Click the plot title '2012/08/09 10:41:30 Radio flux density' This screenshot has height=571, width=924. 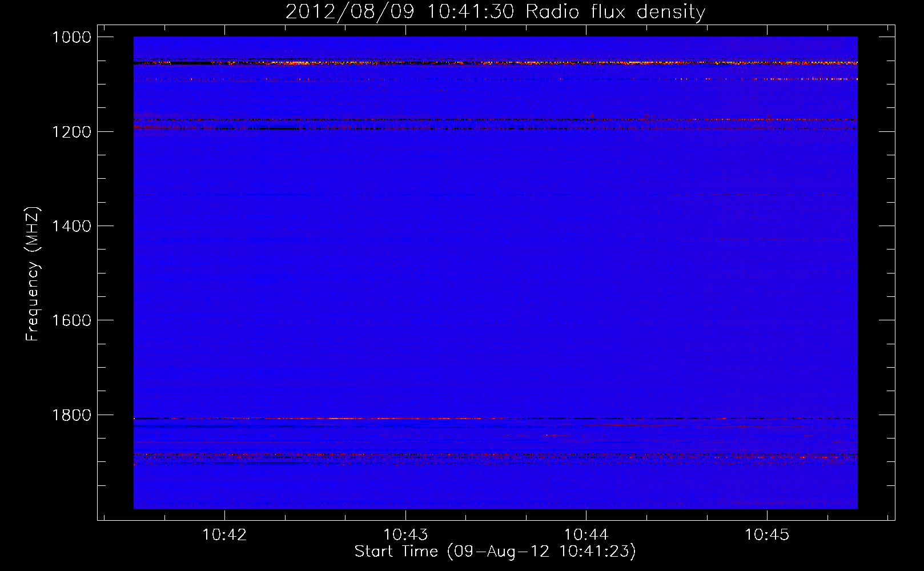495,11
